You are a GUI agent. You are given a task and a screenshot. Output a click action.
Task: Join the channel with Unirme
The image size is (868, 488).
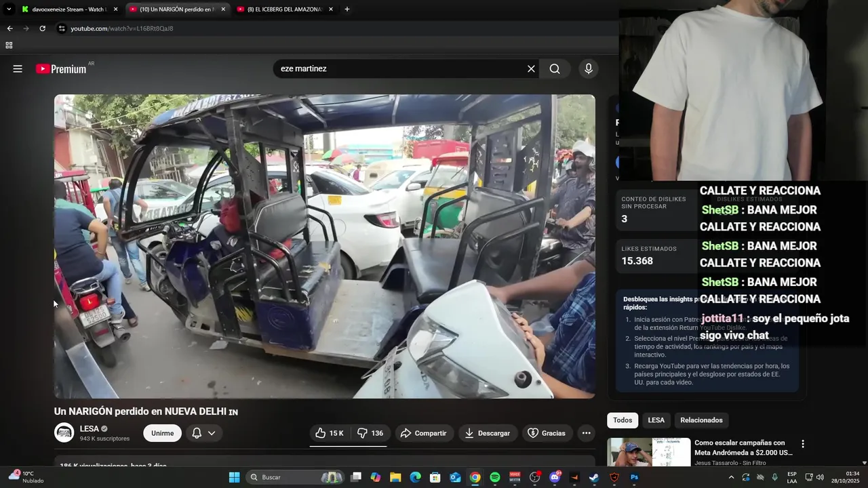[x=162, y=433]
